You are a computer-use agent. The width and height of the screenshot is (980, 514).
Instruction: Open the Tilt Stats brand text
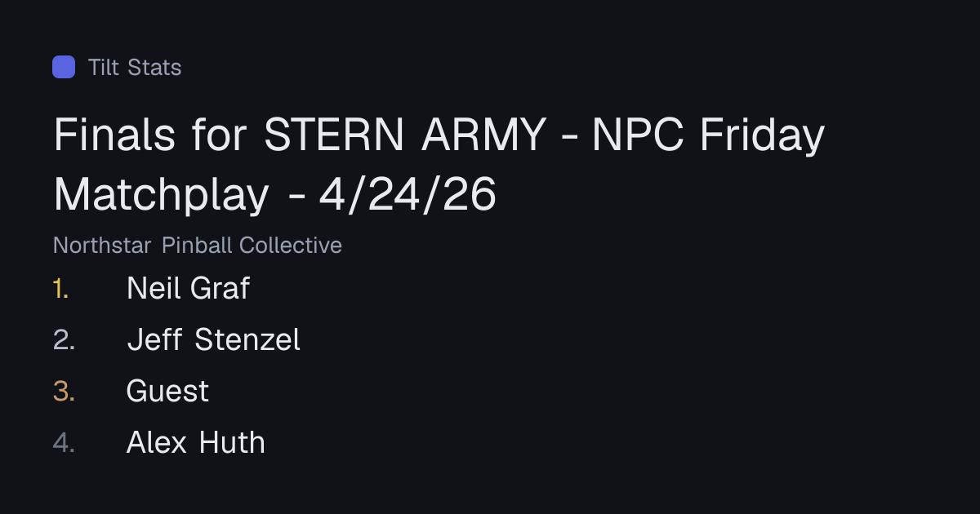[135, 67]
